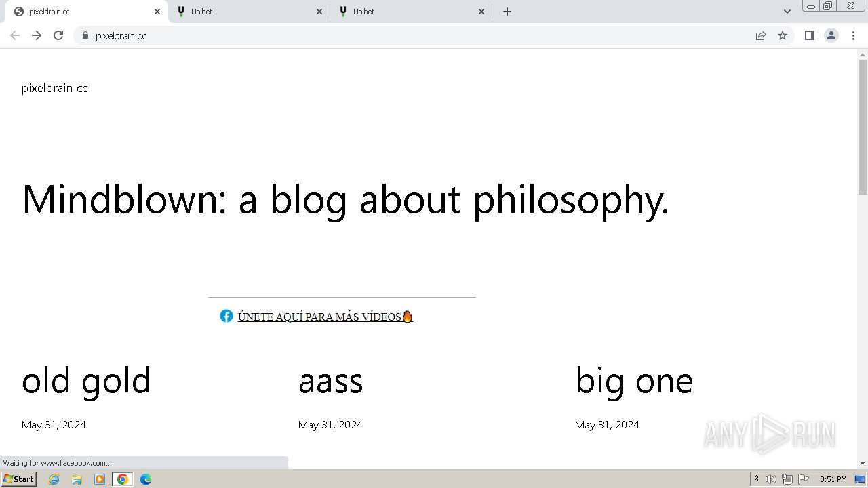The height and width of the screenshot is (488, 868).
Task: View site information via lock icon
Action: (85, 35)
